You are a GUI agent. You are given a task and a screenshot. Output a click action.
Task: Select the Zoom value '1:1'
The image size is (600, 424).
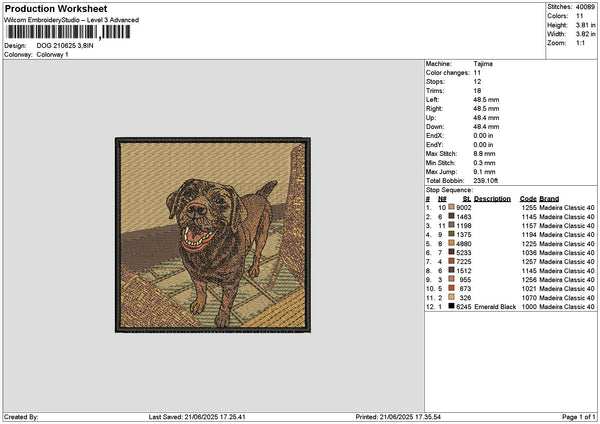click(580, 43)
